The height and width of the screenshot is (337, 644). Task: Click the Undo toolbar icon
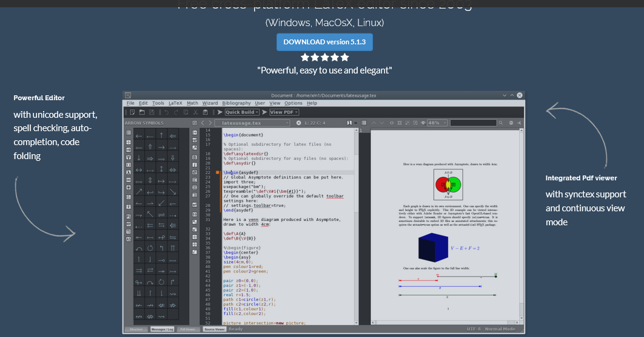point(166,112)
